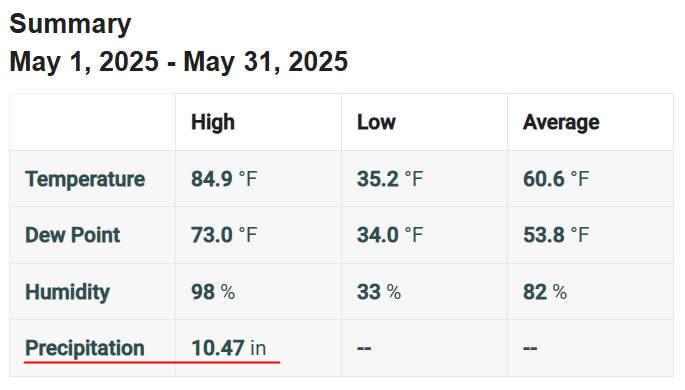Image resolution: width=685 pixels, height=390 pixels.
Task: Click the 10.47 in precipitation total
Action: tap(228, 348)
